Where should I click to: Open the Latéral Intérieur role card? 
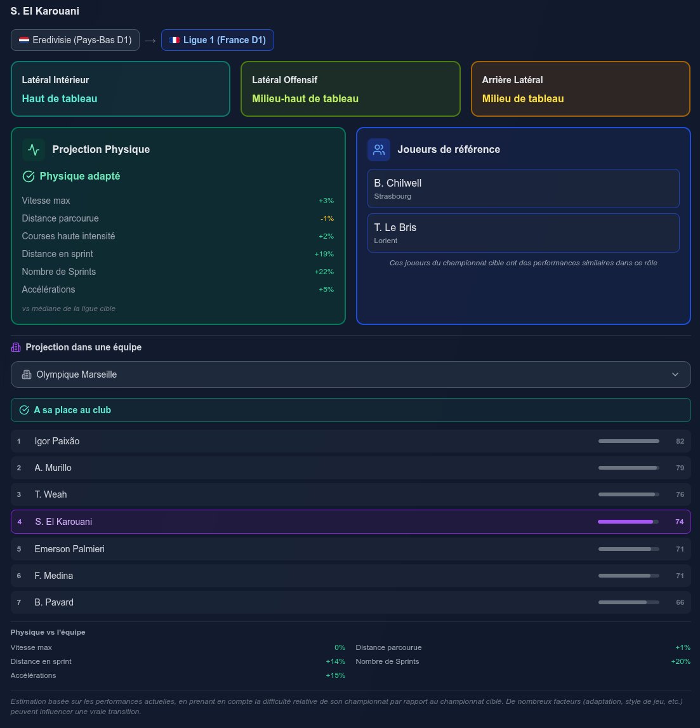click(120, 89)
